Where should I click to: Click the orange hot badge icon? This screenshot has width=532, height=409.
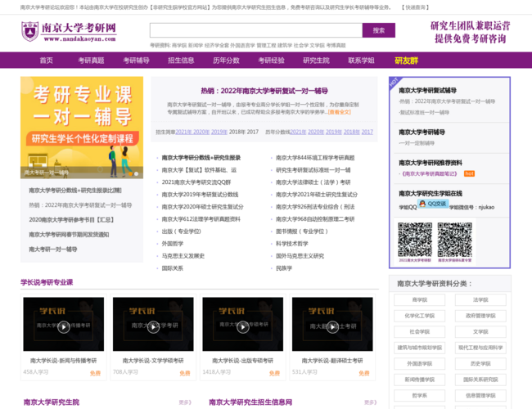[469, 173]
